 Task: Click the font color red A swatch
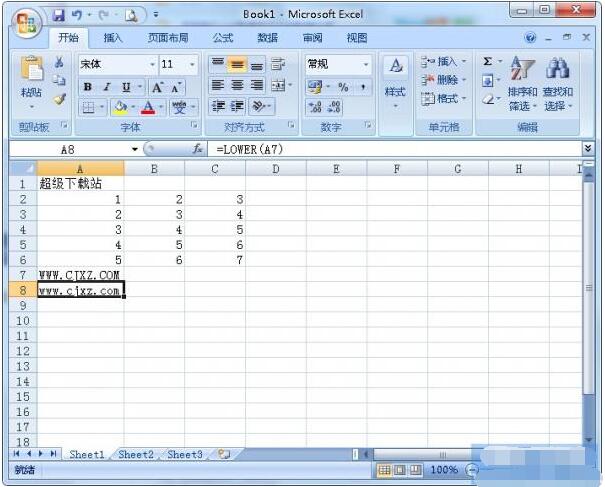tap(148, 107)
